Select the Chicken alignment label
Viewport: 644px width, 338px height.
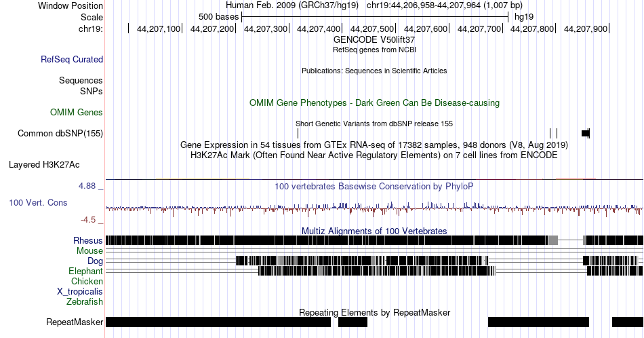[87, 281]
